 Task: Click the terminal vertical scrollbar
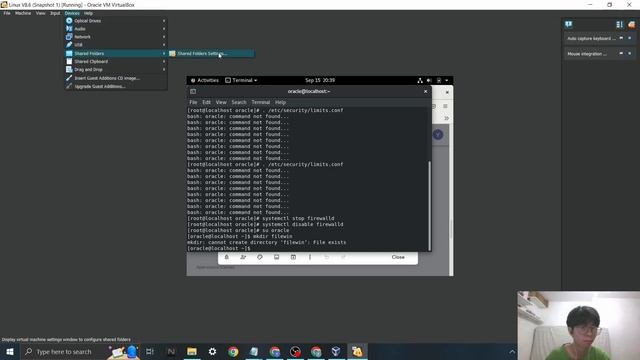click(429, 205)
